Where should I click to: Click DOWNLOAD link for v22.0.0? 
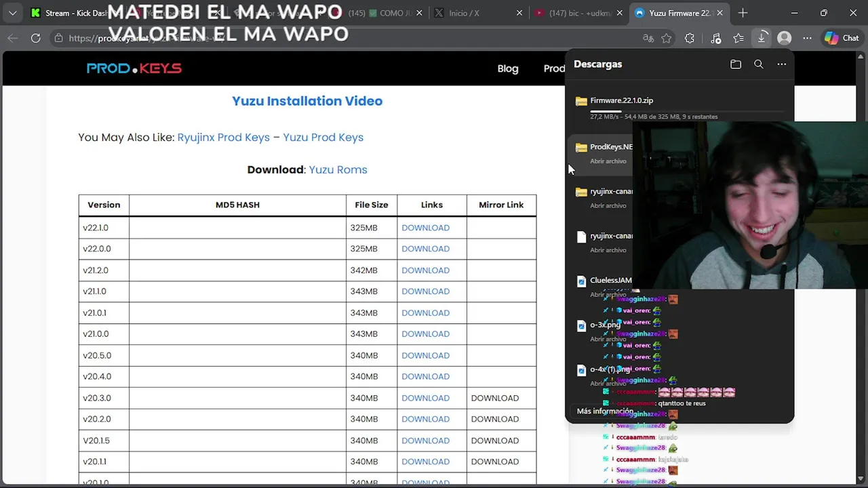(425, 249)
